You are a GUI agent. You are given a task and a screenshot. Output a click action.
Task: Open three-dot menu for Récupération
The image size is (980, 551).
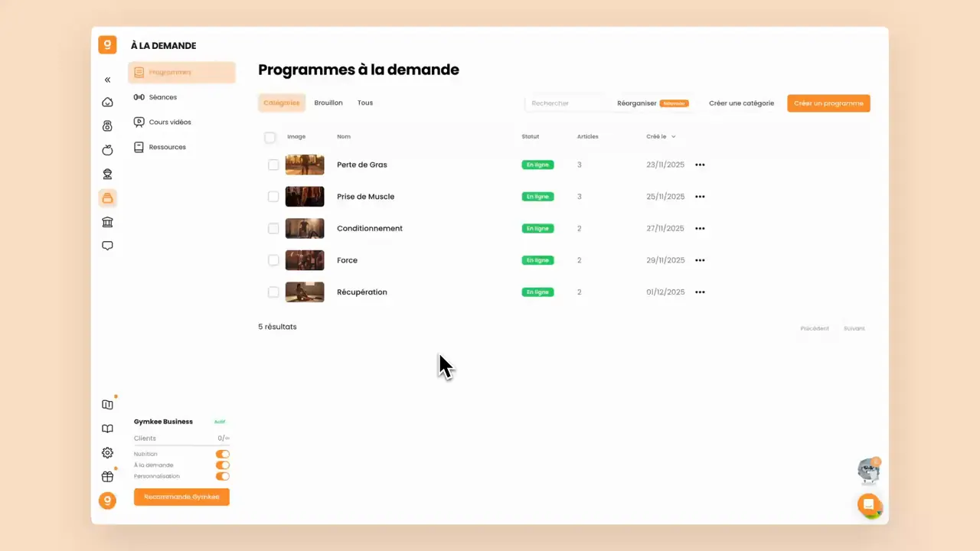(700, 292)
